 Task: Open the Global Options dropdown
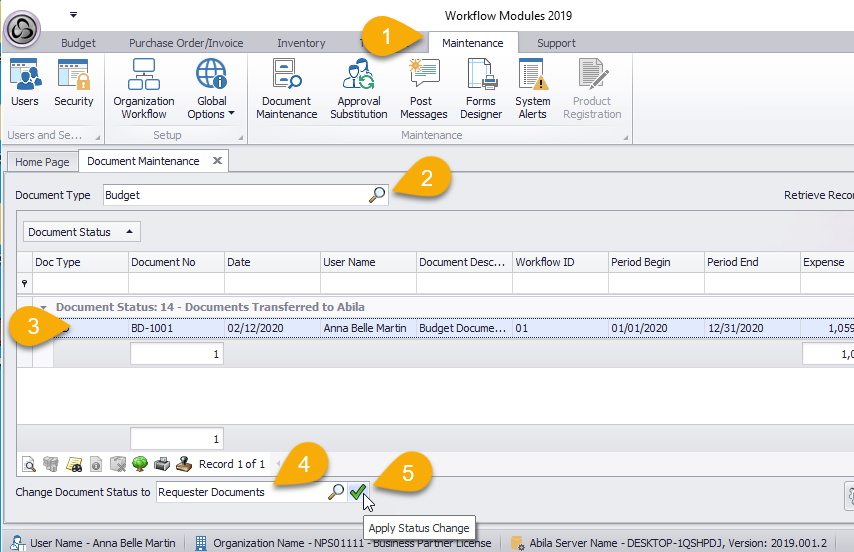coord(211,89)
